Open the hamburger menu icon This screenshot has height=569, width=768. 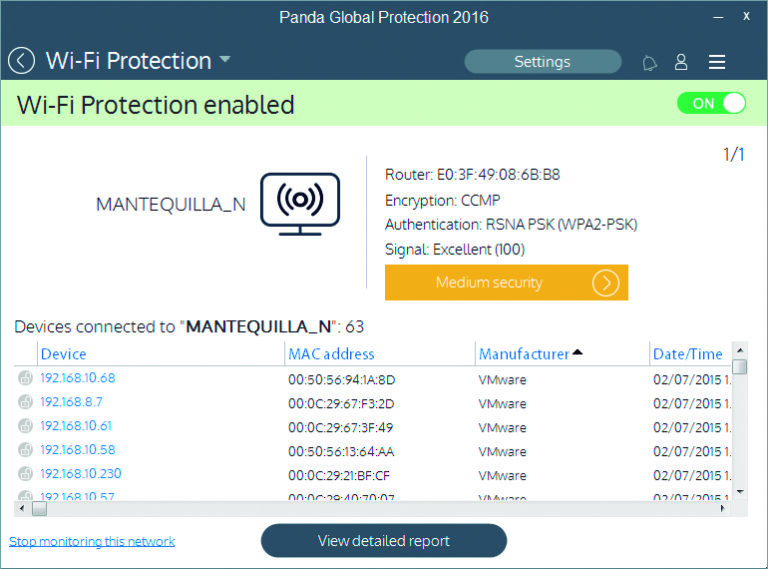717,62
